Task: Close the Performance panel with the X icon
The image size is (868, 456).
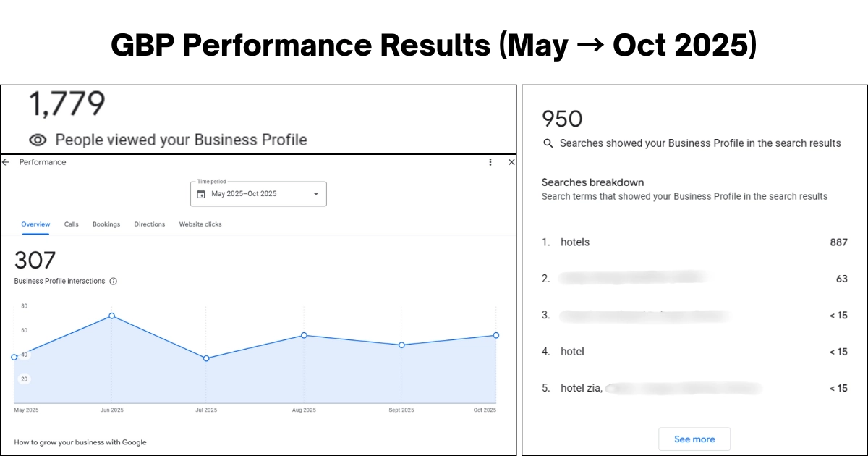Action: point(511,162)
